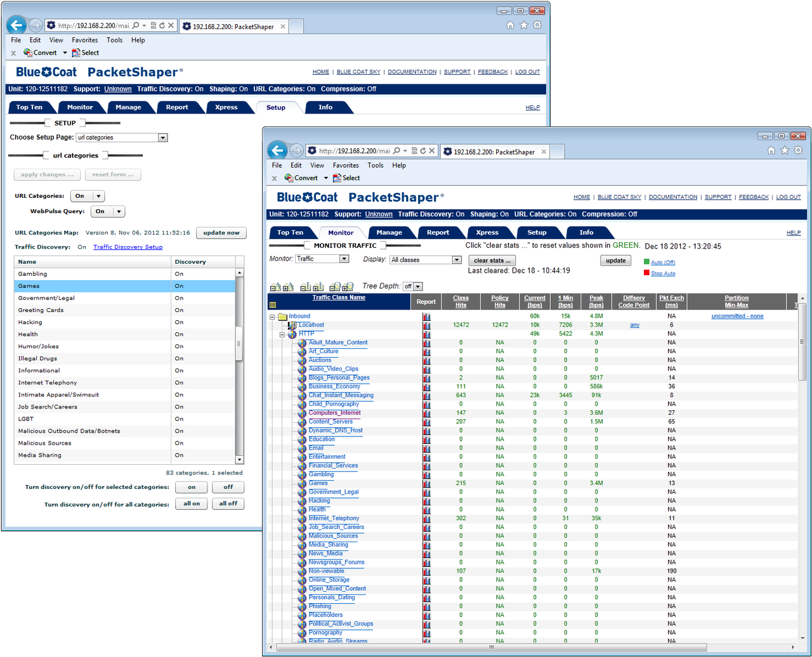Open the Display All classes dropdown
812x657 pixels.
click(426, 260)
